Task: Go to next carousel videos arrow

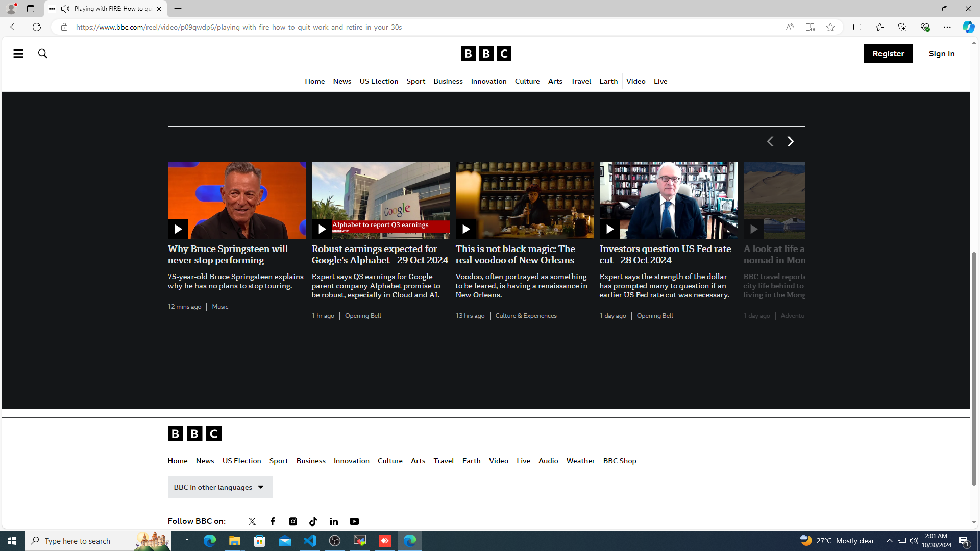Action: point(790,141)
